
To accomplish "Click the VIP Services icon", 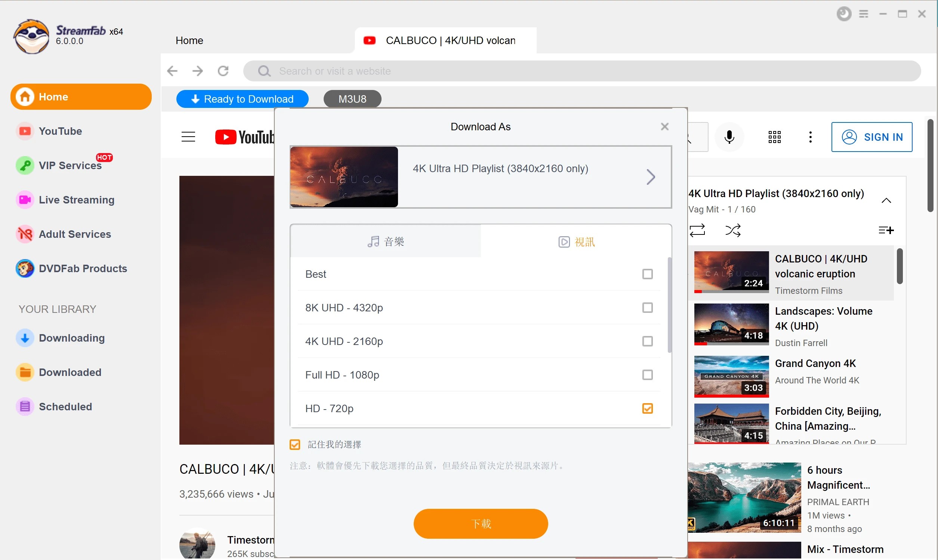I will (25, 165).
